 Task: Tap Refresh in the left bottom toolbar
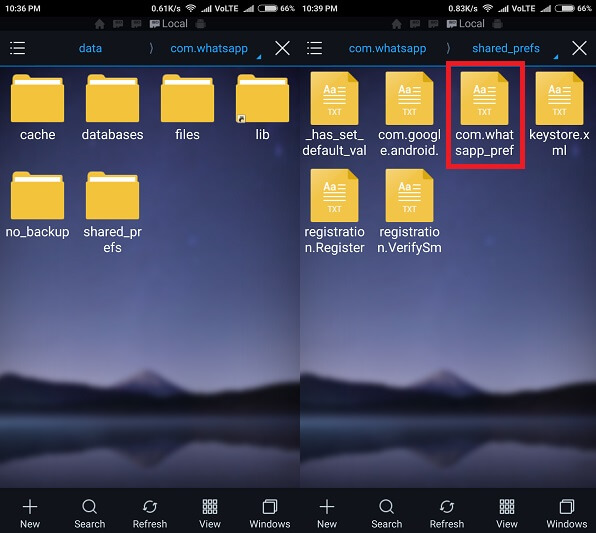click(150, 514)
